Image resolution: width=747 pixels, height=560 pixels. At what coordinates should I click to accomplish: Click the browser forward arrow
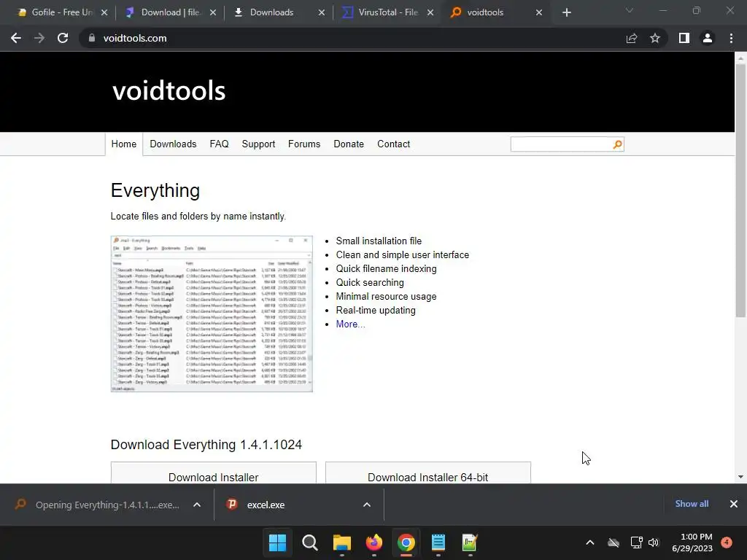coord(39,38)
